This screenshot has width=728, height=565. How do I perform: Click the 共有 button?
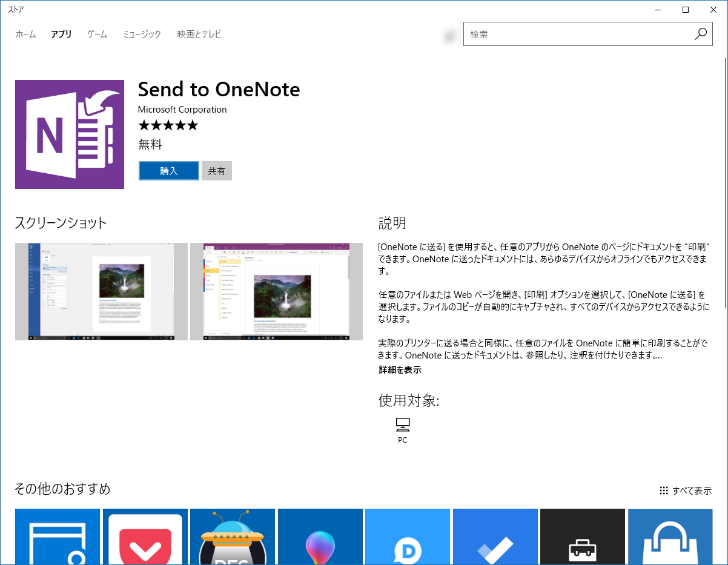216,171
